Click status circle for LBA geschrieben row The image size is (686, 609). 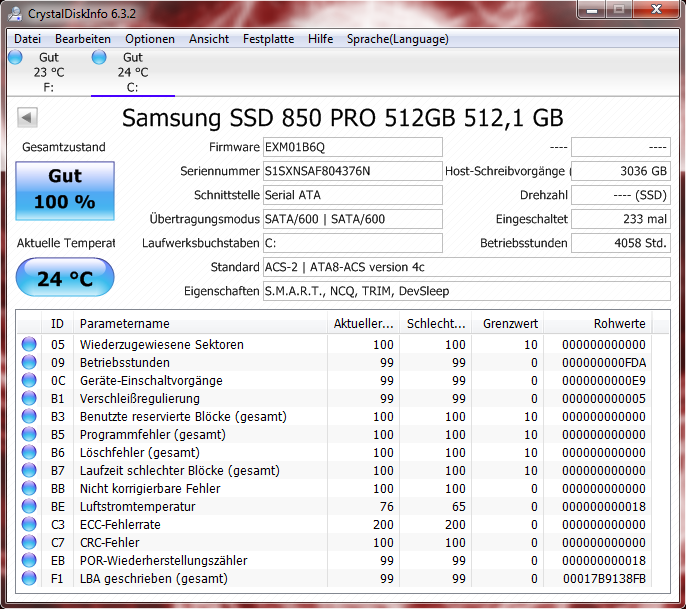tap(29, 578)
